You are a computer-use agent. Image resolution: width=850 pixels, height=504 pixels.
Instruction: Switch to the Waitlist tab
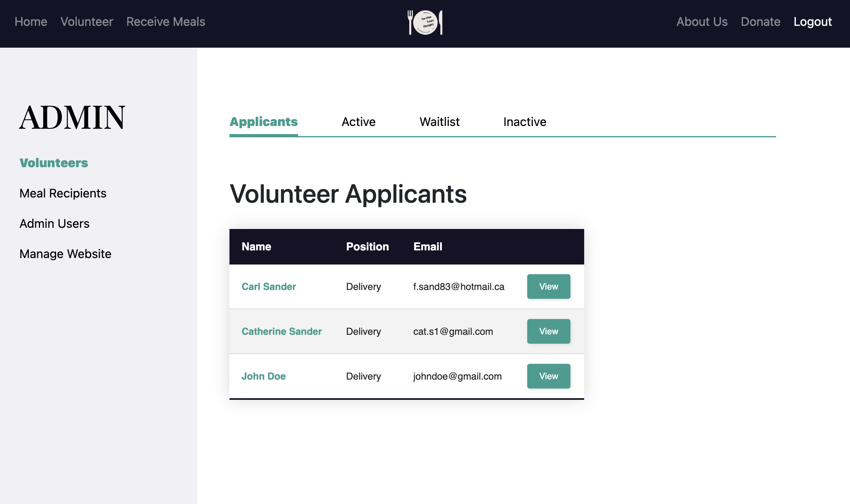(439, 122)
